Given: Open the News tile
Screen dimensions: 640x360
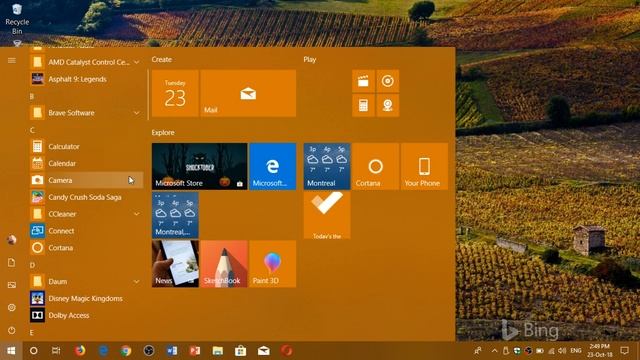Looking at the screenshot, I should [175, 264].
